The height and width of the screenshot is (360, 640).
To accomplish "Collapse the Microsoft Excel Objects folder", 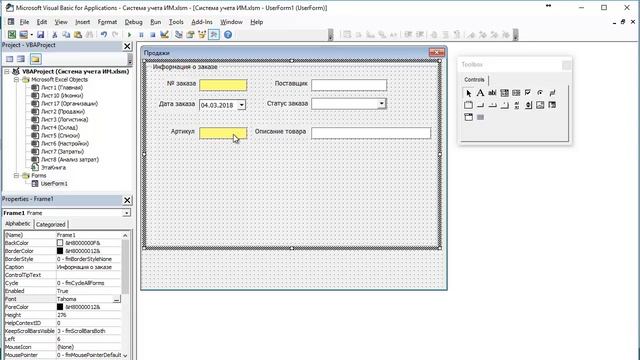I will click(x=17, y=80).
